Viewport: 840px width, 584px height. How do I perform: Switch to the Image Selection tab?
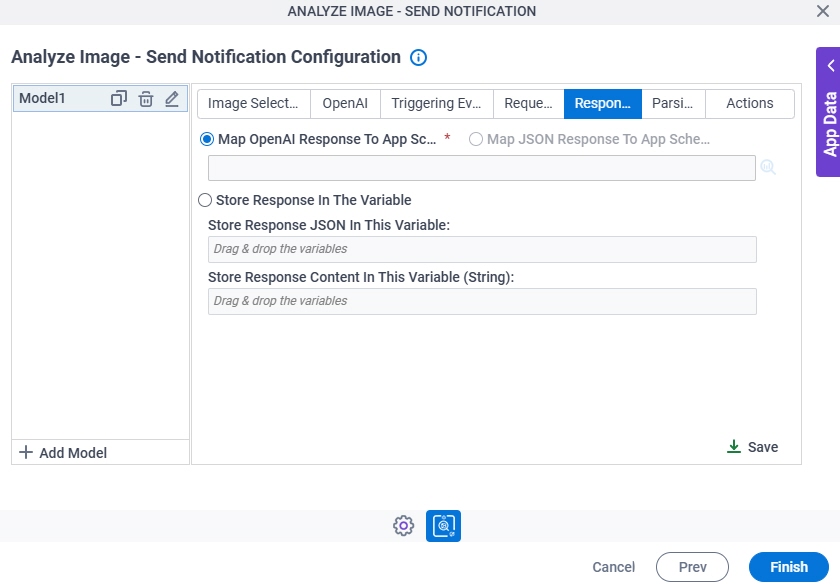click(254, 103)
